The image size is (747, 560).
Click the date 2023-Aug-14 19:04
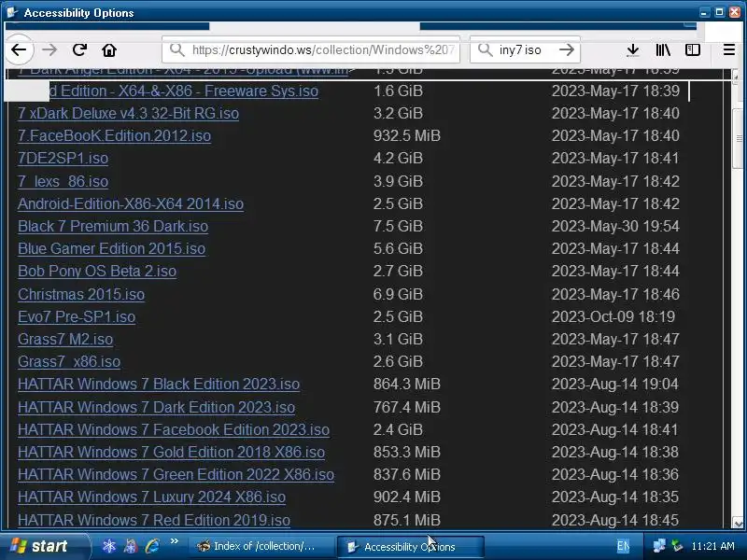615,384
